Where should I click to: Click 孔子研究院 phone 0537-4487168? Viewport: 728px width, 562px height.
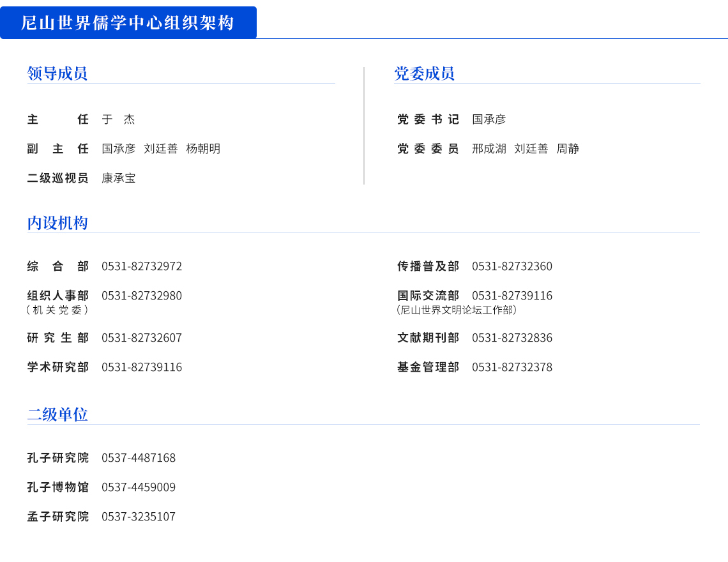click(137, 458)
